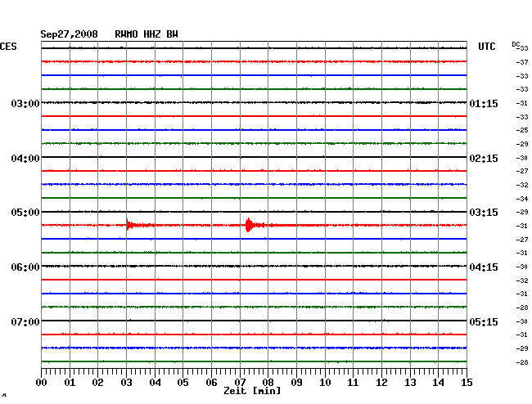Select minute tick label "02" on axis
532x404 pixels.
point(97,382)
